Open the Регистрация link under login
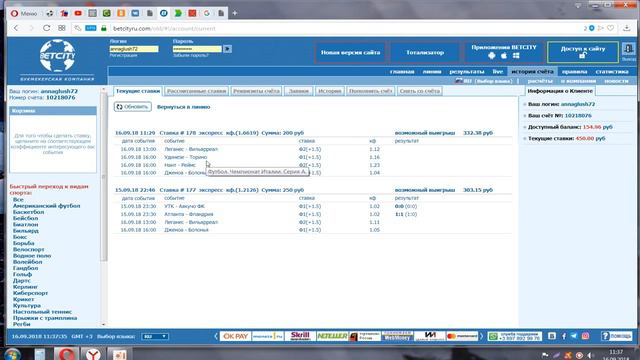 (123, 56)
